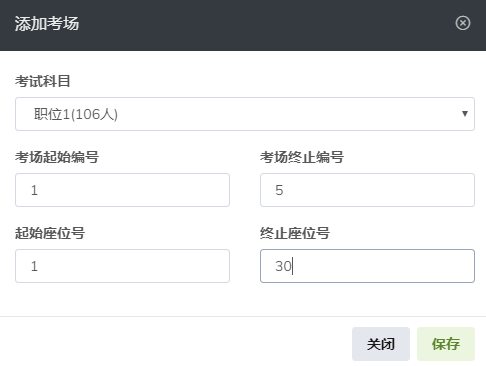Image resolution: width=486 pixels, height=366 pixels.
Task: Click the 添加考场 dialog title
Action: click(x=47, y=24)
